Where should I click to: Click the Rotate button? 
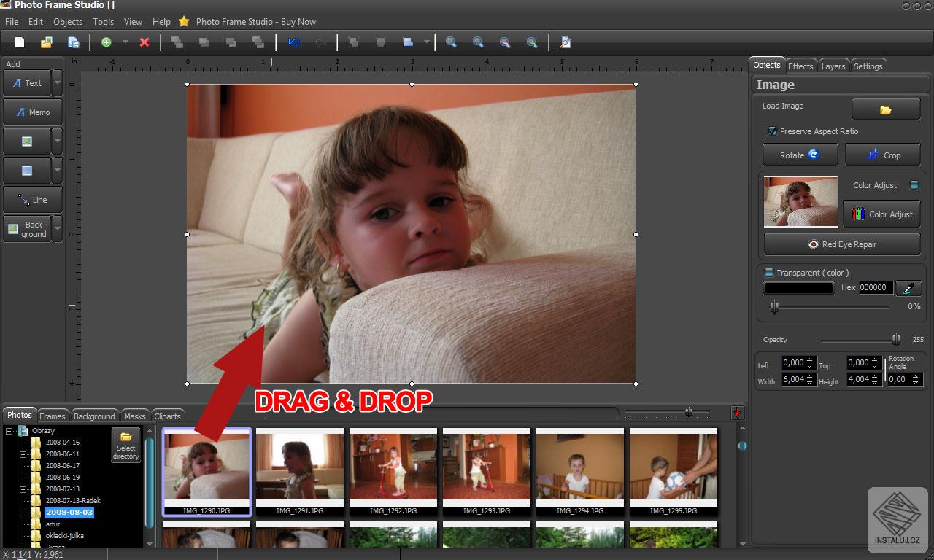pyautogui.click(x=800, y=155)
